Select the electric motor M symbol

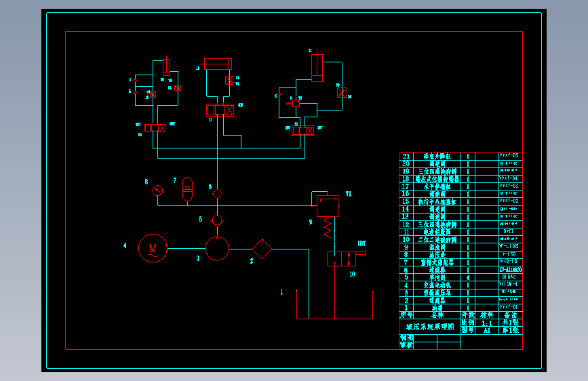153,248
